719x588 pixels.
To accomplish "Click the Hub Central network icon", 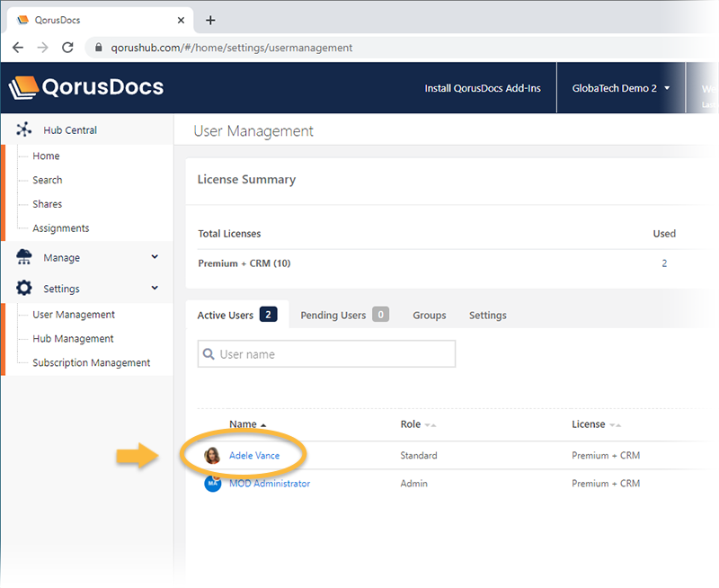I will [24, 130].
